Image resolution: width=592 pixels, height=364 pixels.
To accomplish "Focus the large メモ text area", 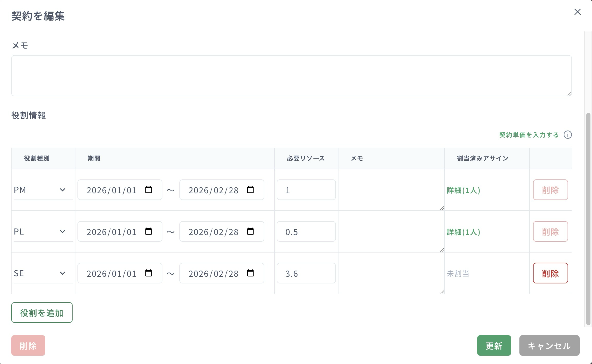I will [x=291, y=76].
